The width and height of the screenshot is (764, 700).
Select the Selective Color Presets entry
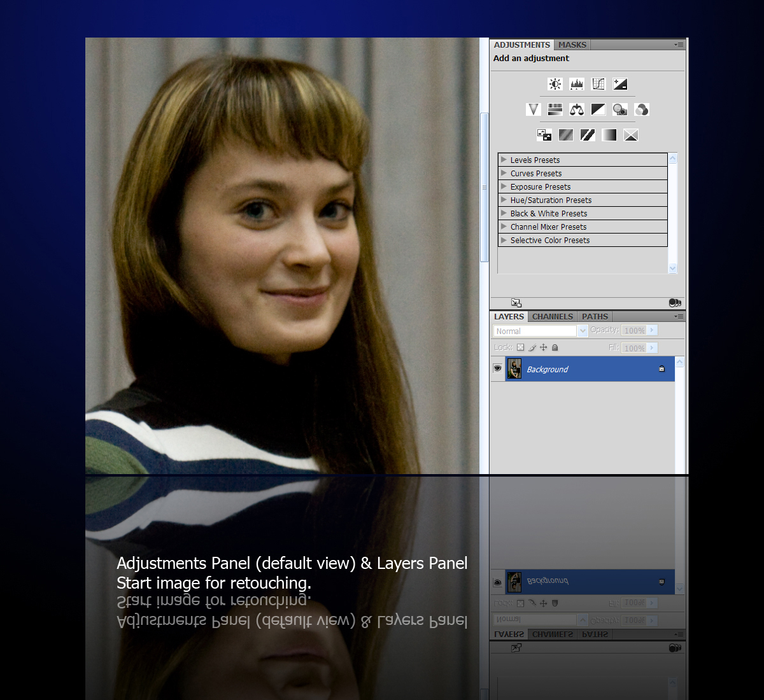tap(550, 240)
